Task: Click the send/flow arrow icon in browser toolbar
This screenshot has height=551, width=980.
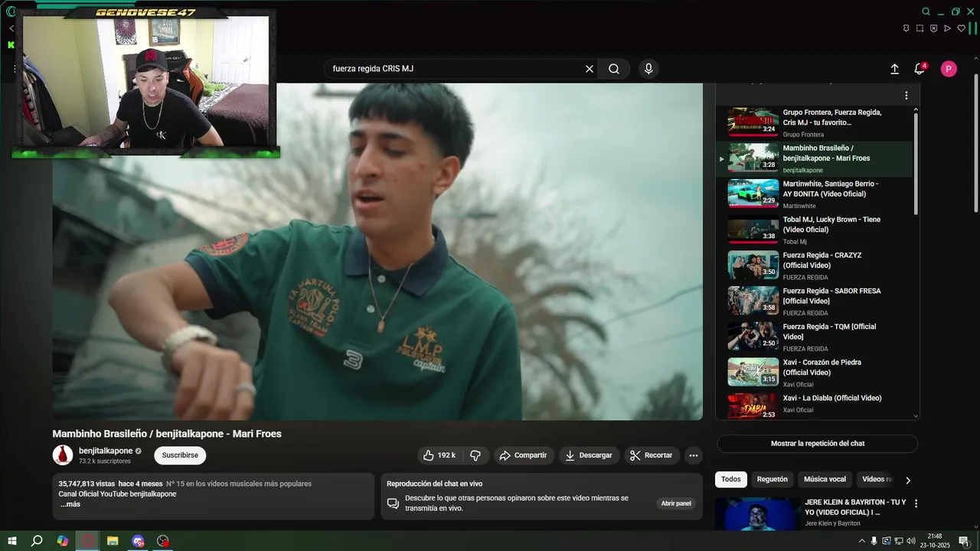Action: click(x=947, y=28)
